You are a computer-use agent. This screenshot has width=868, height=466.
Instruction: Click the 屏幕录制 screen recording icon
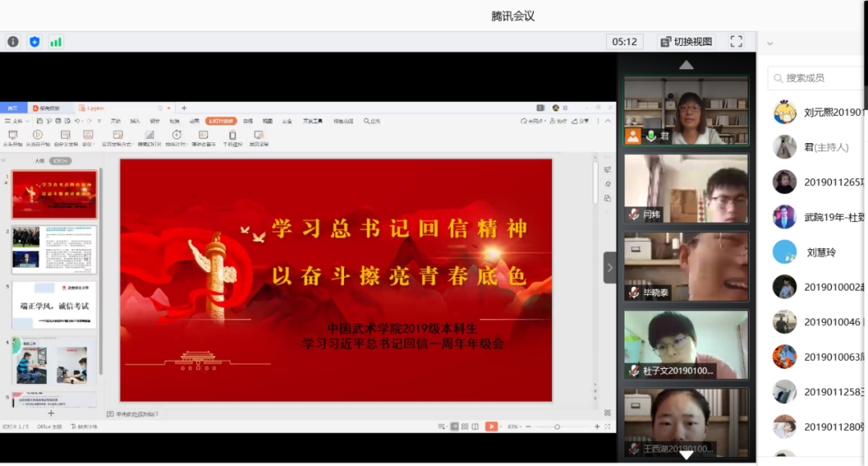(x=259, y=135)
